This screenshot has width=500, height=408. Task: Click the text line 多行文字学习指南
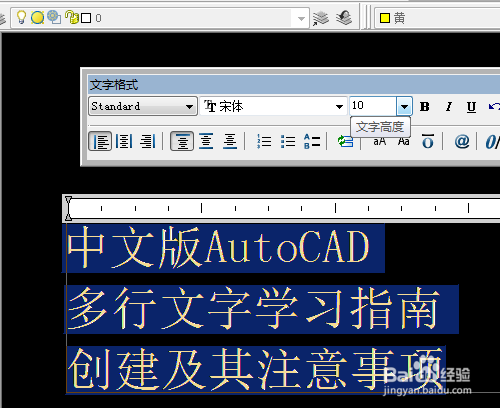click(254, 309)
